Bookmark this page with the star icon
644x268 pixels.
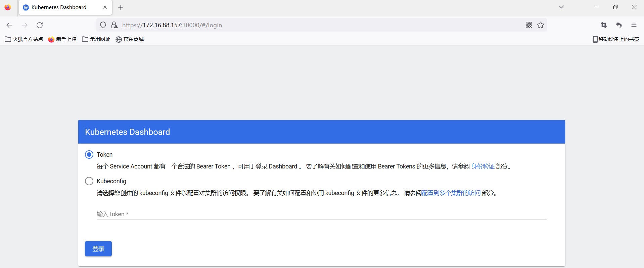pos(541,25)
